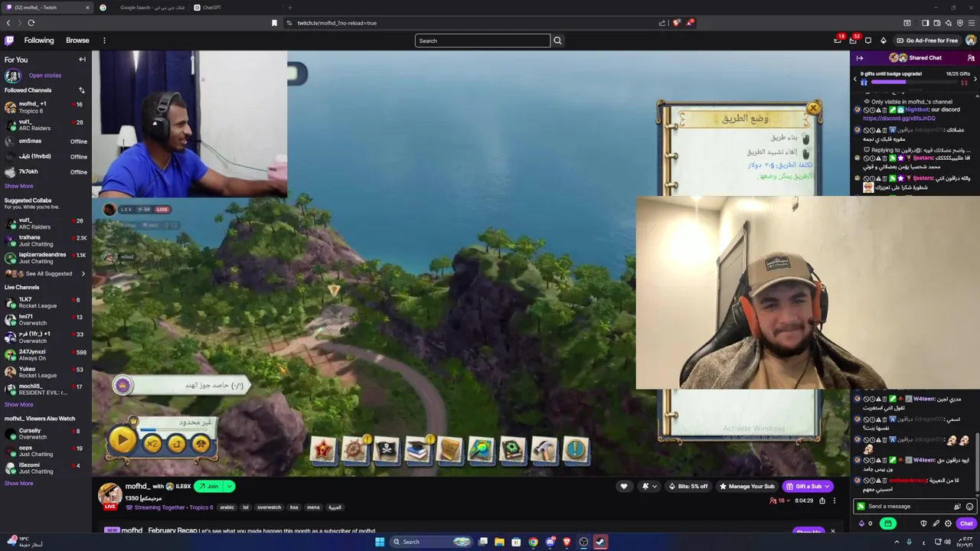
Task: Click the Windows taskbar Search box
Action: click(x=433, y=542)
